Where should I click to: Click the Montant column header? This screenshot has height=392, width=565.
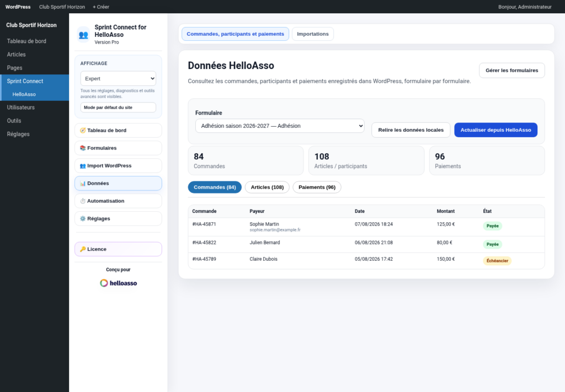tap(446, 211)
